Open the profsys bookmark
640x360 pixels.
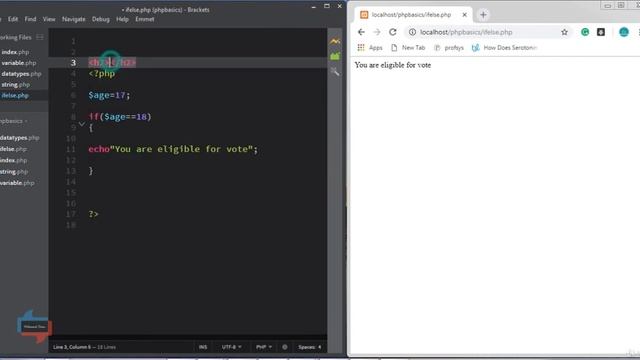(449, 48)
